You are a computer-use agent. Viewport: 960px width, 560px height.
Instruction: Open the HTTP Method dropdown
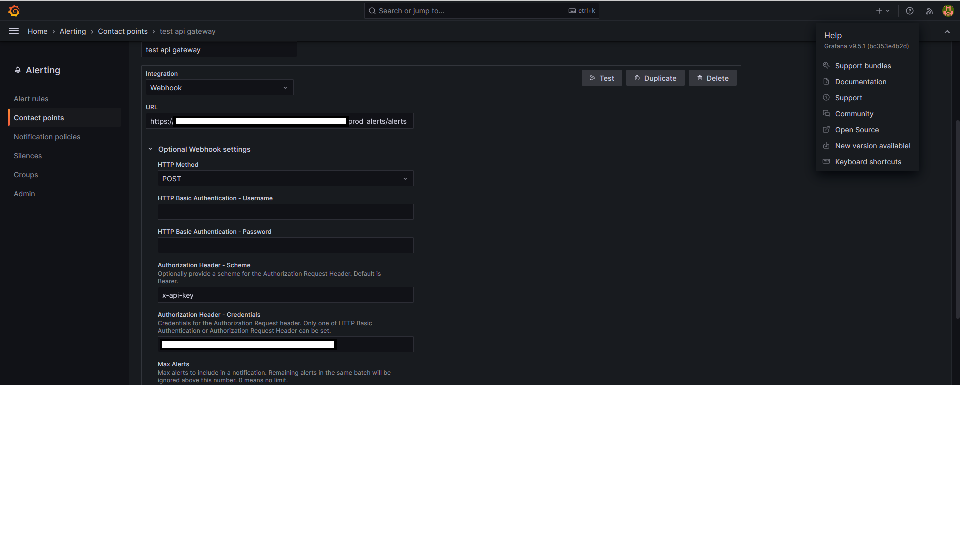click(285, 178)
